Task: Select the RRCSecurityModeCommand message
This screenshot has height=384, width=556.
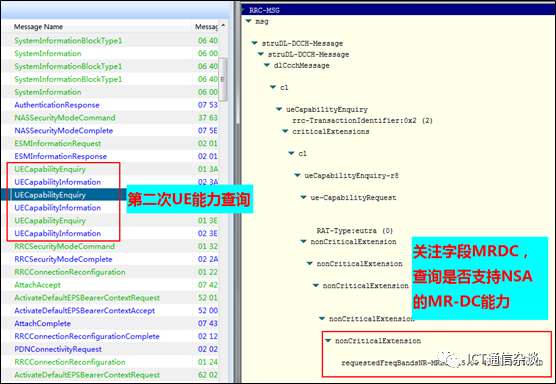Action: (x=65, y=246)
